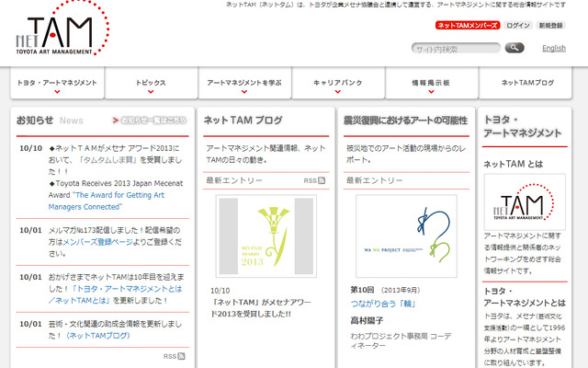Viewport: 588px width, 368px height.
Task: Focus the サイト内検索 search field
Action: point(456,49)
